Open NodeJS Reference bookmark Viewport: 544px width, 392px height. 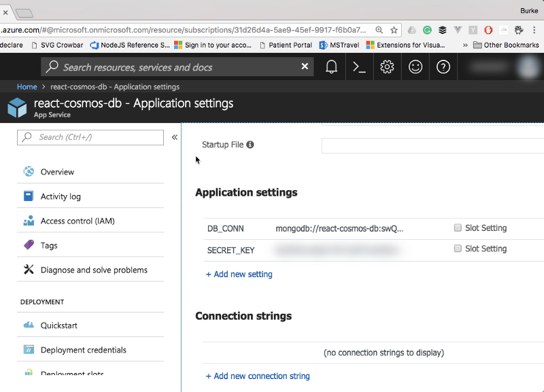click(130, 45)
